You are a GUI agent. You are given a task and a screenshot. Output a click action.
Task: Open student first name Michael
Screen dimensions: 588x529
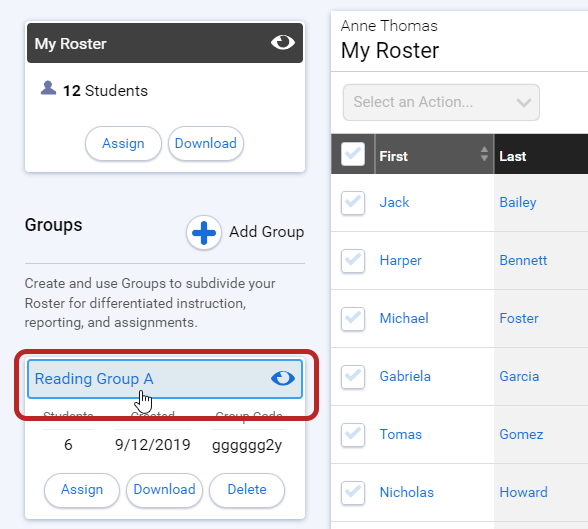(404, 318)
